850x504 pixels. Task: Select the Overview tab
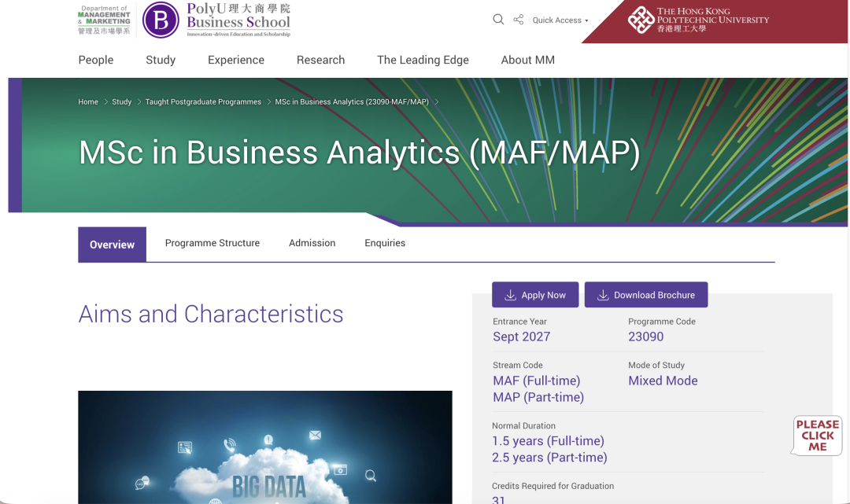coord(113,245)
